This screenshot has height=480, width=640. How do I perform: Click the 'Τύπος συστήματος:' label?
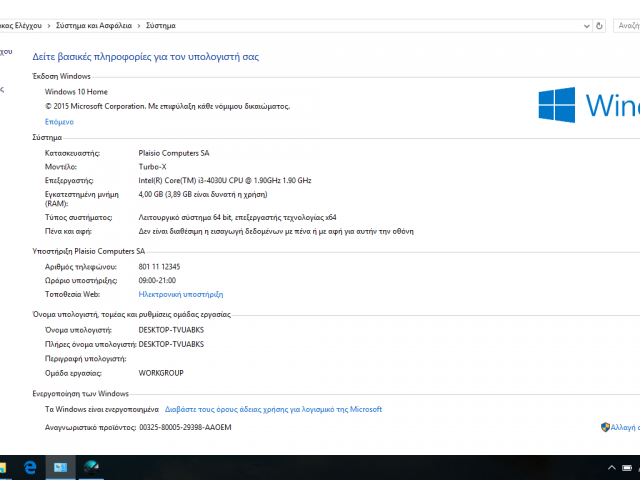click(x=78, y=218)
